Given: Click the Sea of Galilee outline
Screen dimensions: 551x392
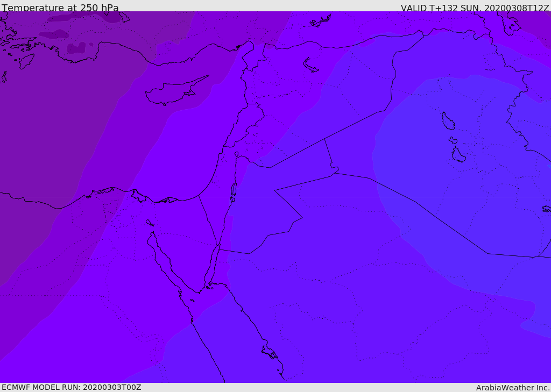Looking at the screenshot, I should coord(237,154).
